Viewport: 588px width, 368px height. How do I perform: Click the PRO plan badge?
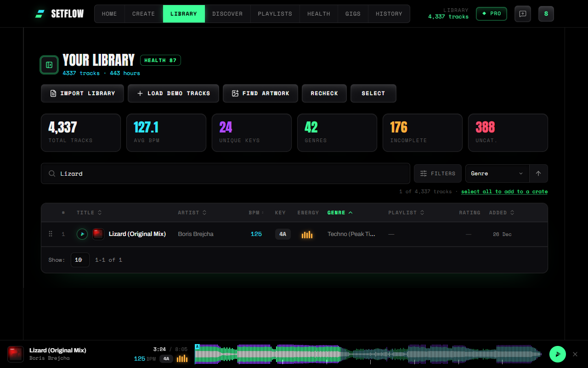point(492,14)
